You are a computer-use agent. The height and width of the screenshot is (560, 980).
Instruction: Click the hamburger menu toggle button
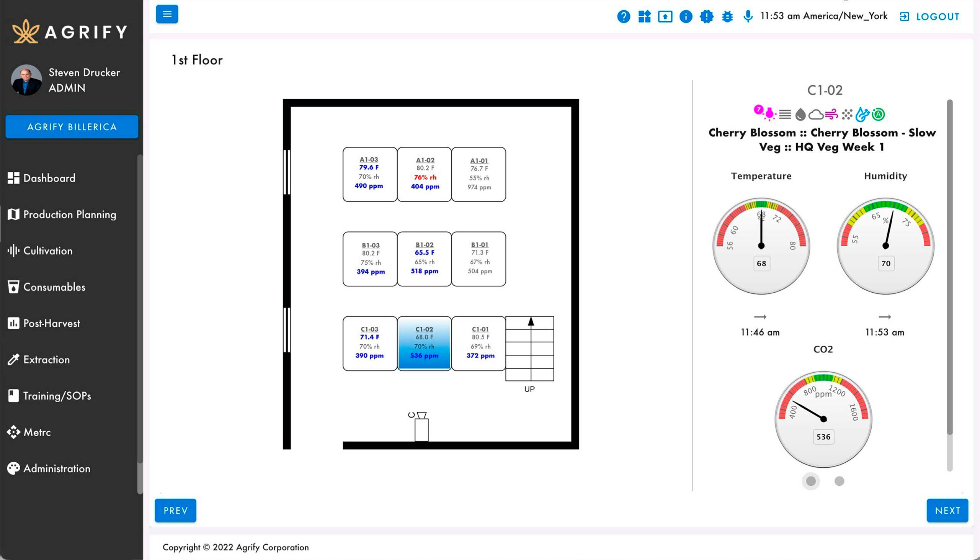(167, 14)
